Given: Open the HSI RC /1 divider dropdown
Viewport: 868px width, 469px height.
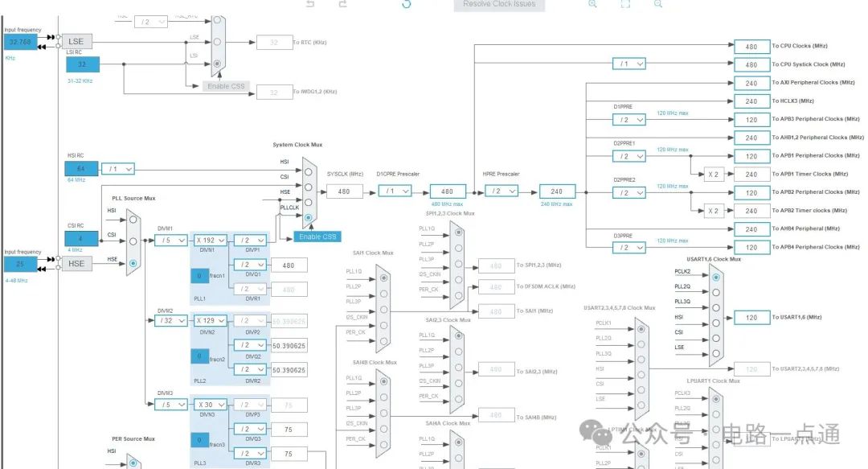Looking at the screenshot, I should tap(118, 168).
